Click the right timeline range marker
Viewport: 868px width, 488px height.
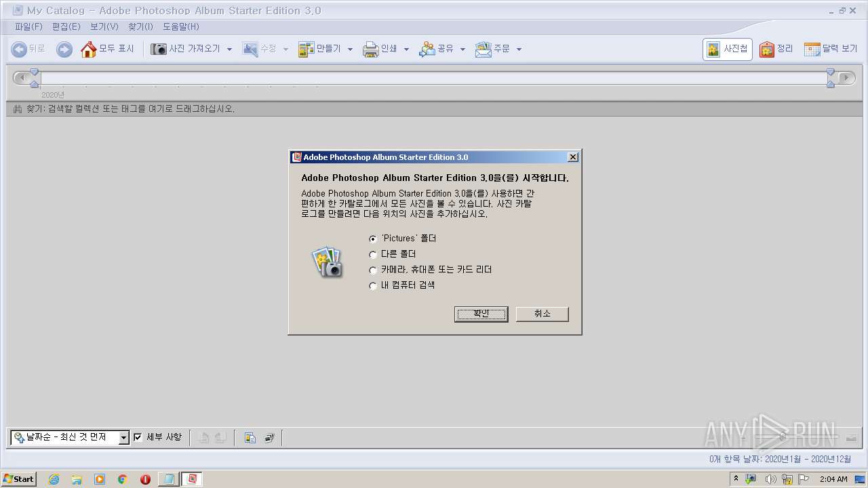pyautogui.click(x=831, y=77)
